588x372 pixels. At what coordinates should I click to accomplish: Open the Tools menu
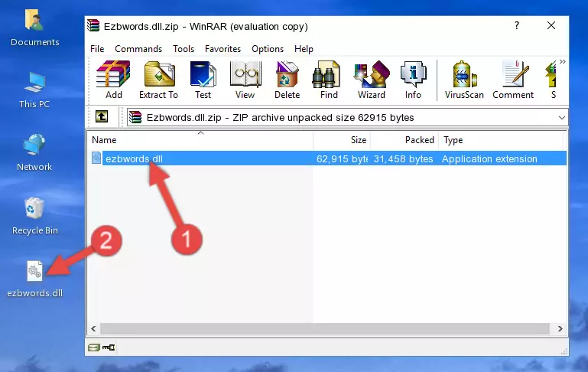click(184, 49)
